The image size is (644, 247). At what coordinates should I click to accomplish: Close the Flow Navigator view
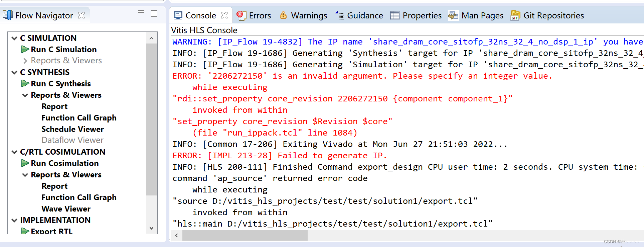(81, 15)
